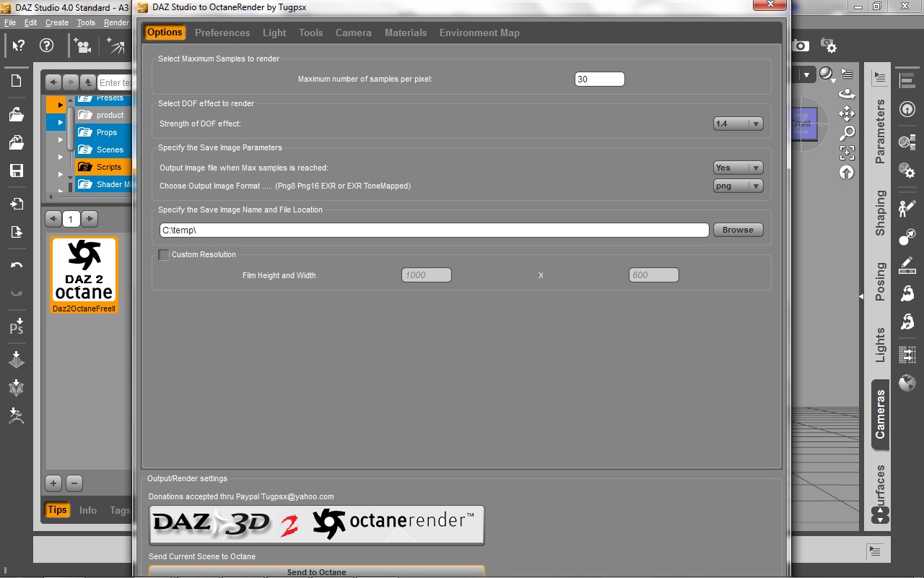Viewport: 924px width, 578px height.
Task: Click the viewport Pan arrows icon
Action: pyautogui.click(x=847, y=113)
